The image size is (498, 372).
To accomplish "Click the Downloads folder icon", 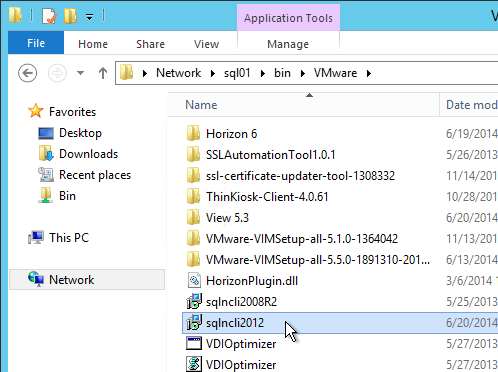I will tap(46, 153).
